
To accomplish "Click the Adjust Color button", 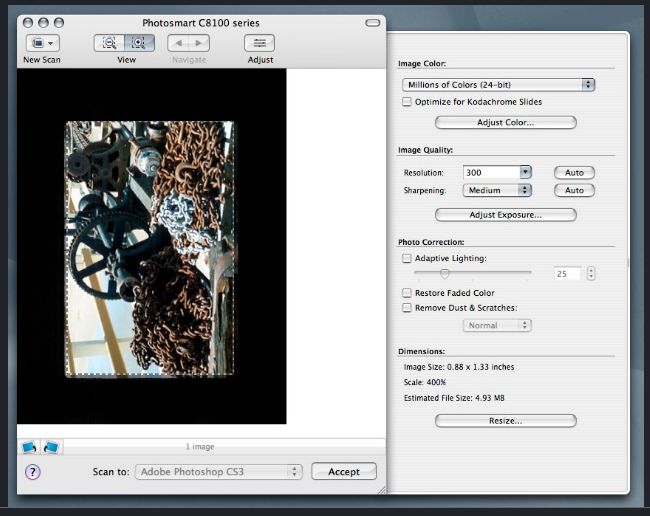I will [505, 123].
